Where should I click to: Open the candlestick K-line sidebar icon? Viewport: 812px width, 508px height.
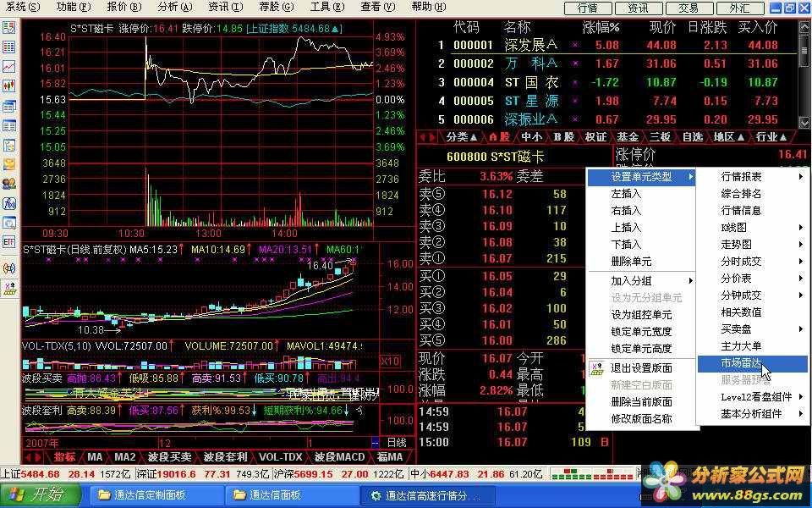[x=8, y=86]
